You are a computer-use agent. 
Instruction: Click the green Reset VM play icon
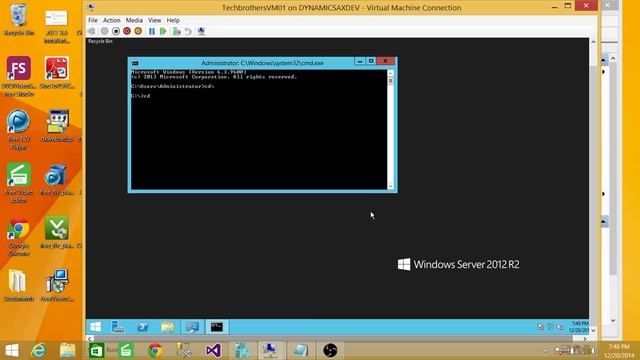point(163,31)
